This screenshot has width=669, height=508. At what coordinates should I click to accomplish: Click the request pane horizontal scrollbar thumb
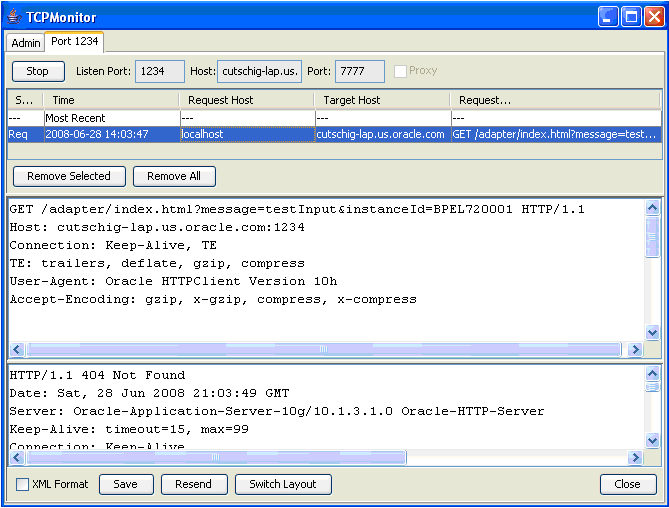[x=323, y=349]
